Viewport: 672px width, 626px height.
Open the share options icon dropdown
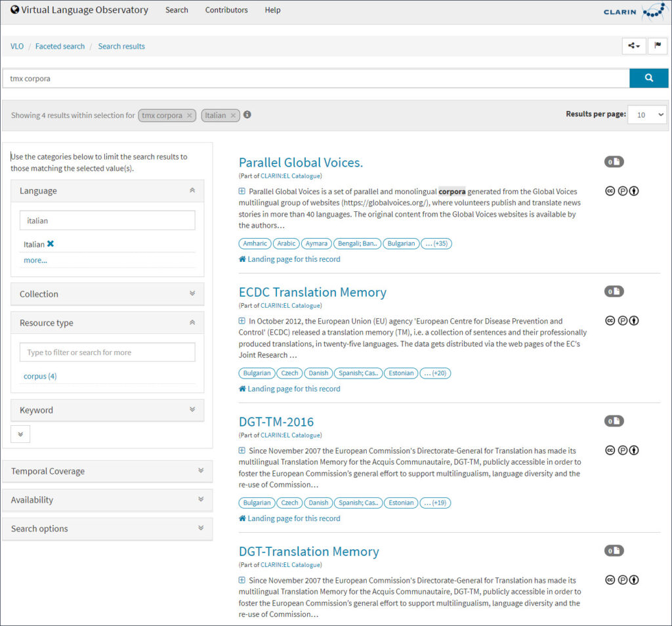[633, 46]
